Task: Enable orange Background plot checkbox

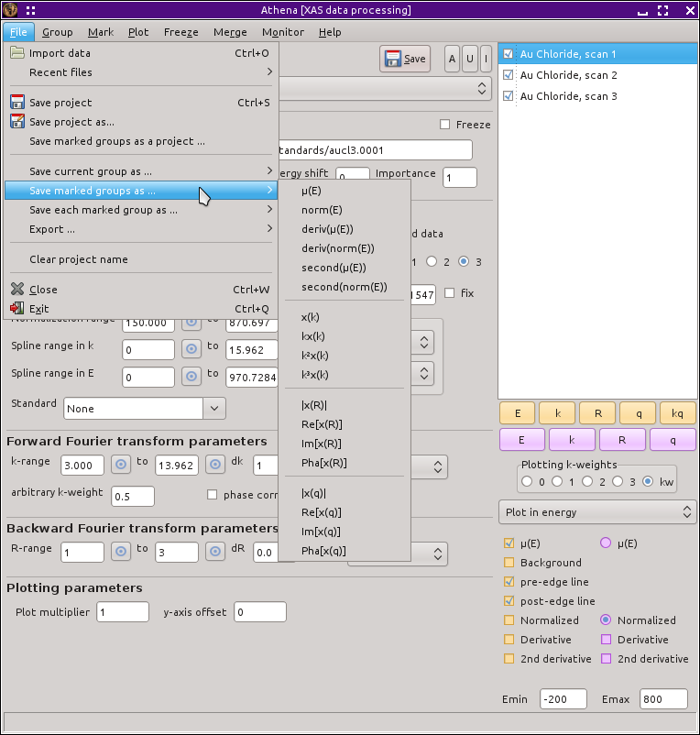Action: coord(509,562)
